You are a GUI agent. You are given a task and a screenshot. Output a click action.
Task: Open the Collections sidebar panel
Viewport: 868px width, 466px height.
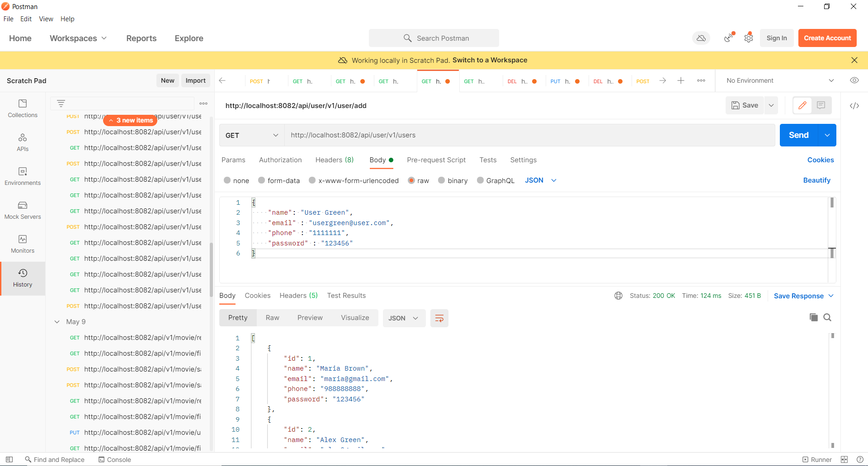coord(23,109)
